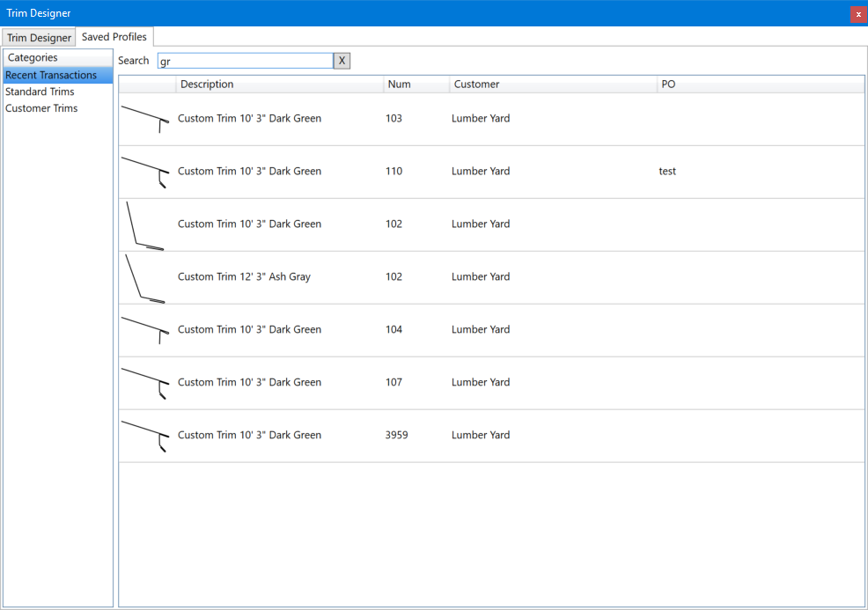Select profile thumbnail for order 110
This screenshot has height=610, width=868.
[145, 172]
